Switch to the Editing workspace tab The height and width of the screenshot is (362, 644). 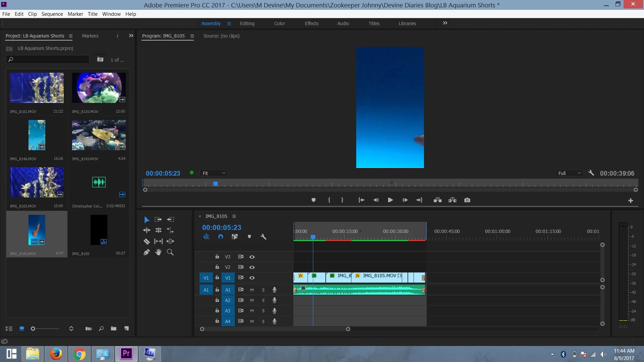point(247,23)
